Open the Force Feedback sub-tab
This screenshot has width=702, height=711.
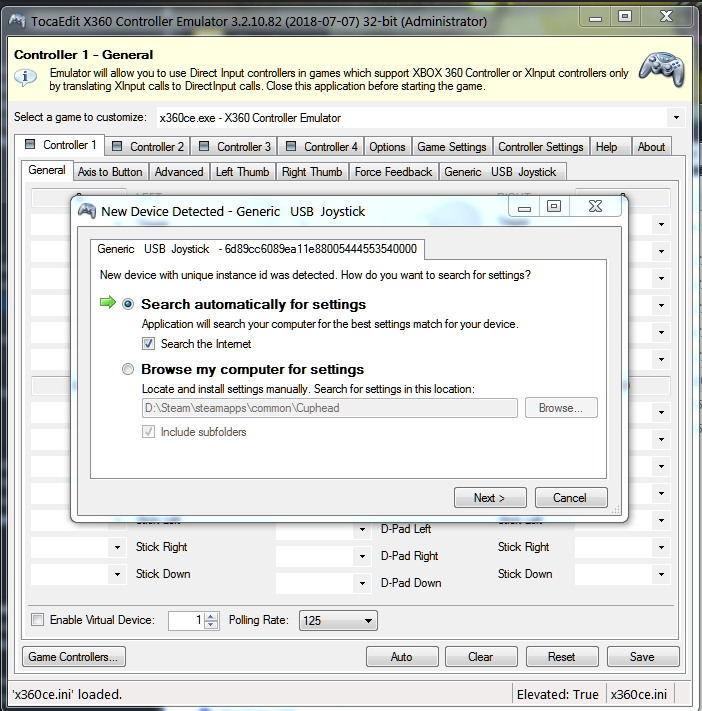[393, 172]
